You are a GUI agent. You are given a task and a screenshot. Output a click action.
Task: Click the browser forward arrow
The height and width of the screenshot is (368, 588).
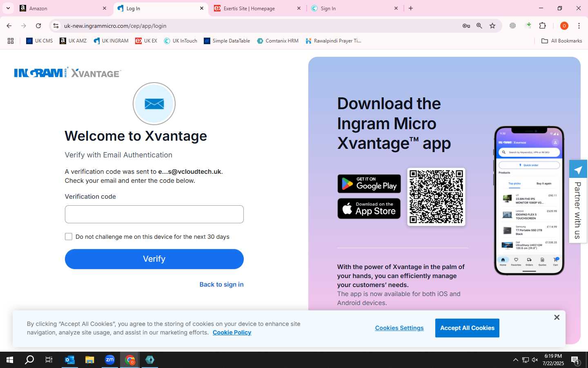click(24, 26)
